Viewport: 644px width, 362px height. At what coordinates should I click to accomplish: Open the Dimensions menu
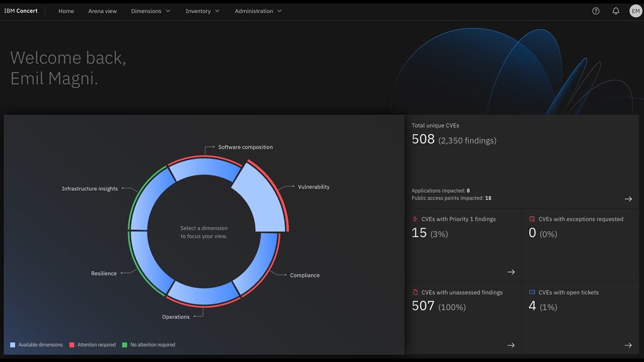[x=151, y=11]
